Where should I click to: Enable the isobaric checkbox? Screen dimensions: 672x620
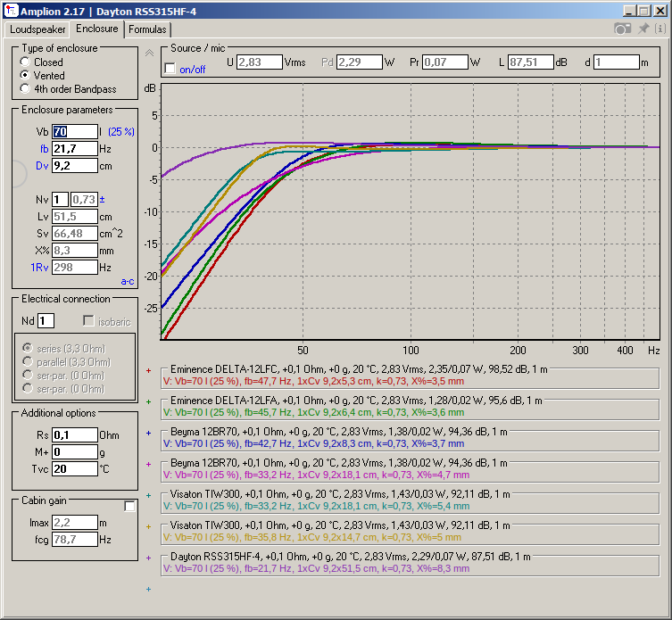tap(88, 321)
